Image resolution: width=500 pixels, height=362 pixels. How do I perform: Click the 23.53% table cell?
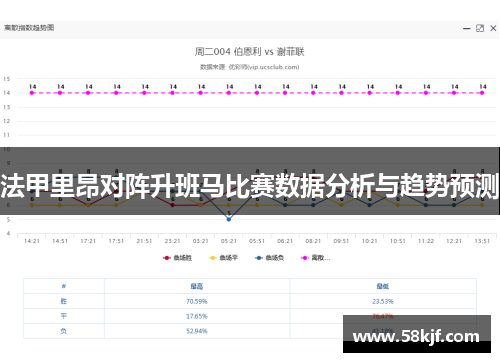tap(383, 301)
